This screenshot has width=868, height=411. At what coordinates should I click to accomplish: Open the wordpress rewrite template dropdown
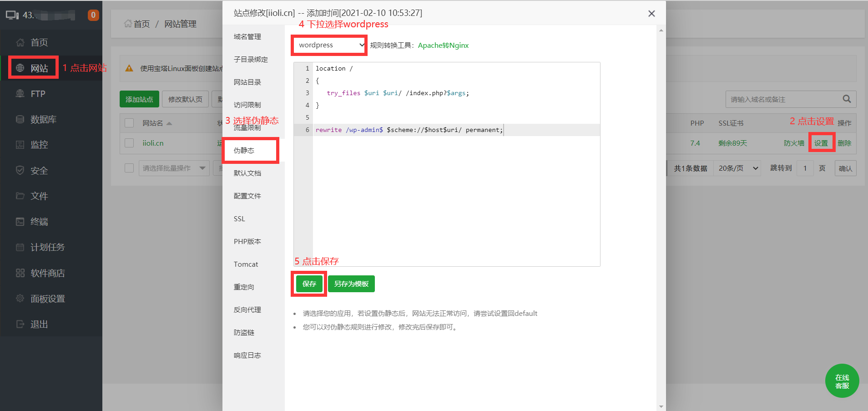[329, 45]
